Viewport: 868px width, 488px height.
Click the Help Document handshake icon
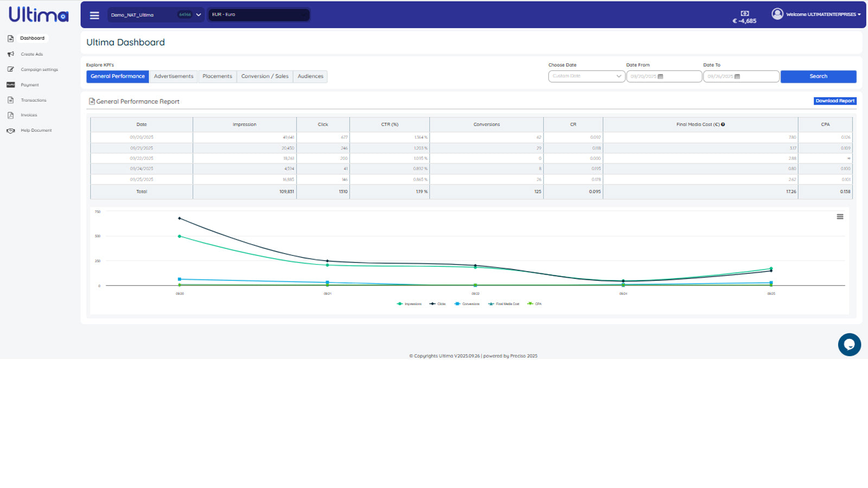[11, 130]
